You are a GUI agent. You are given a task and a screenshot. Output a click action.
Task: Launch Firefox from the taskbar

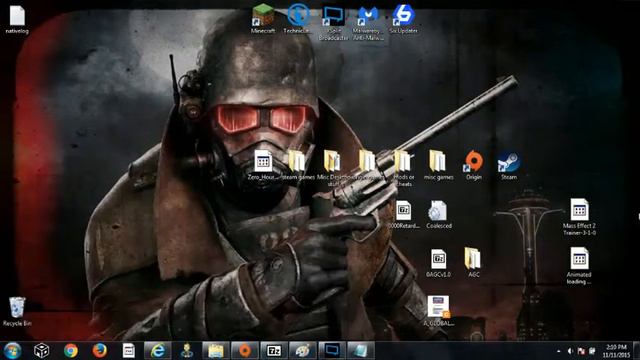99,351
